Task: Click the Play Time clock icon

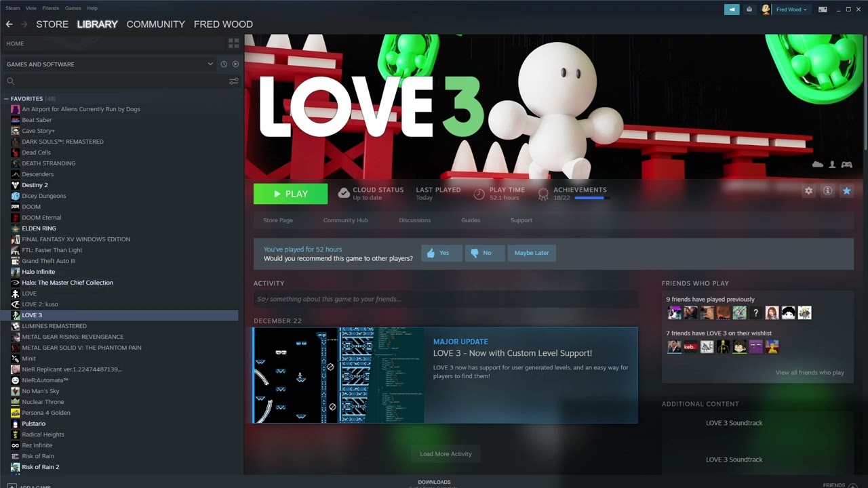Action: point(479,194)
